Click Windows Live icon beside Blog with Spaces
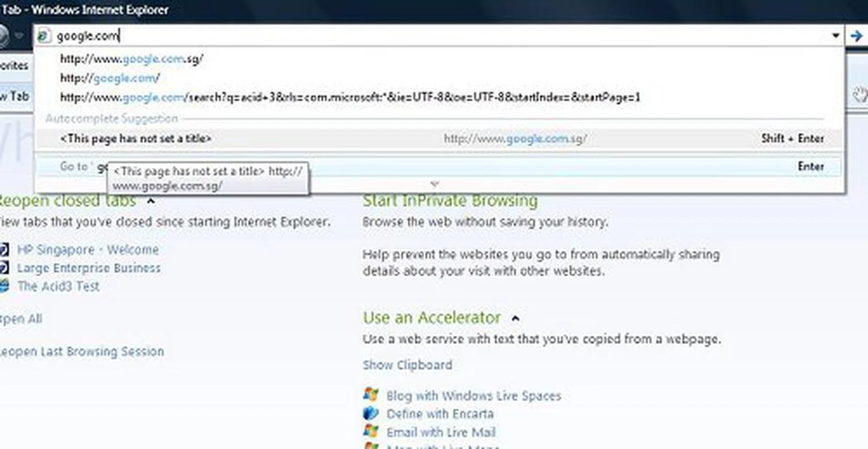 (x=371, y=395)
